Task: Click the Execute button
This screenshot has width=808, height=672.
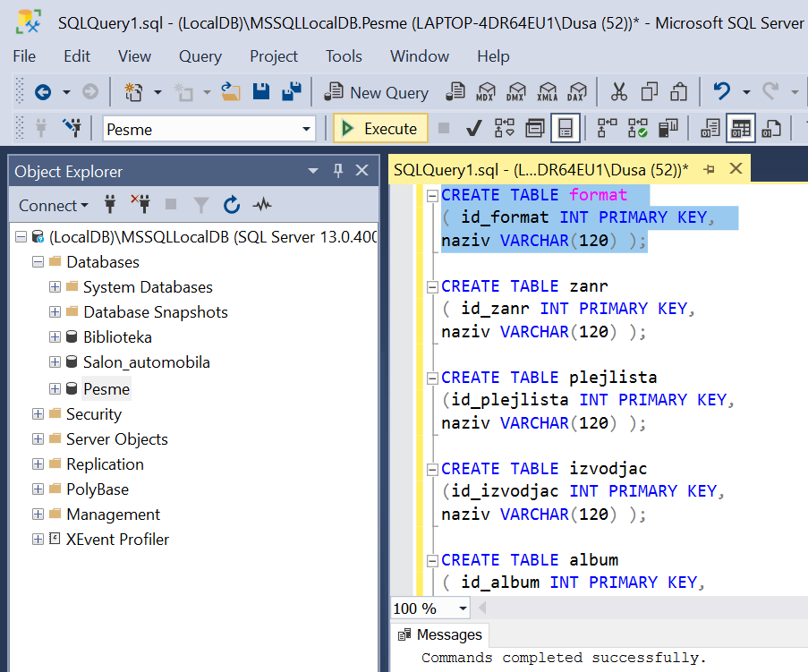Action: pos(380,128)
